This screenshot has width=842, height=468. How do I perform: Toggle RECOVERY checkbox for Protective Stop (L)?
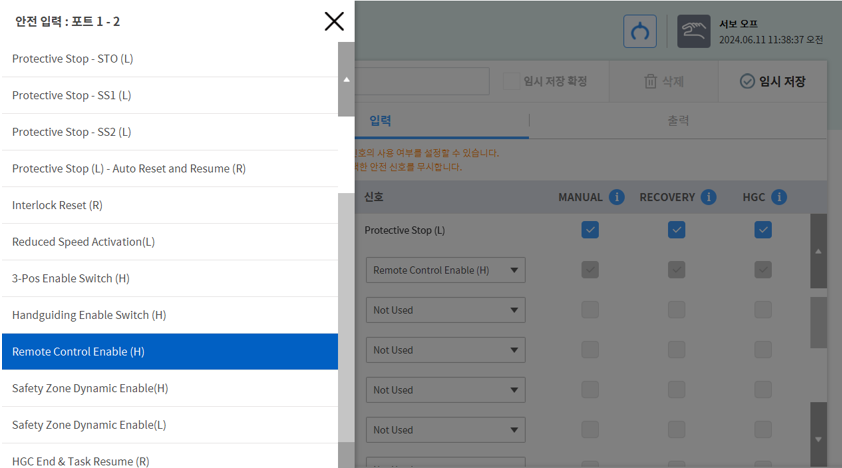click(677, 230)
